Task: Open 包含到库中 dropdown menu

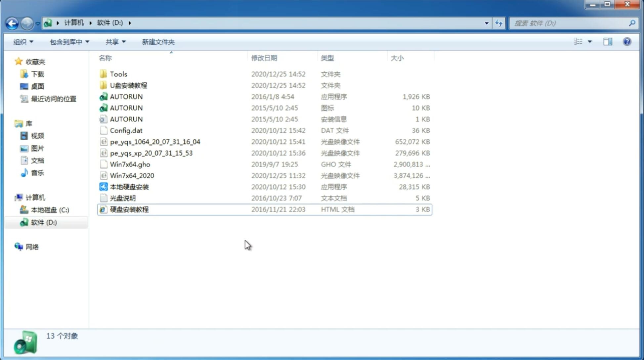Action: (69, 42)
